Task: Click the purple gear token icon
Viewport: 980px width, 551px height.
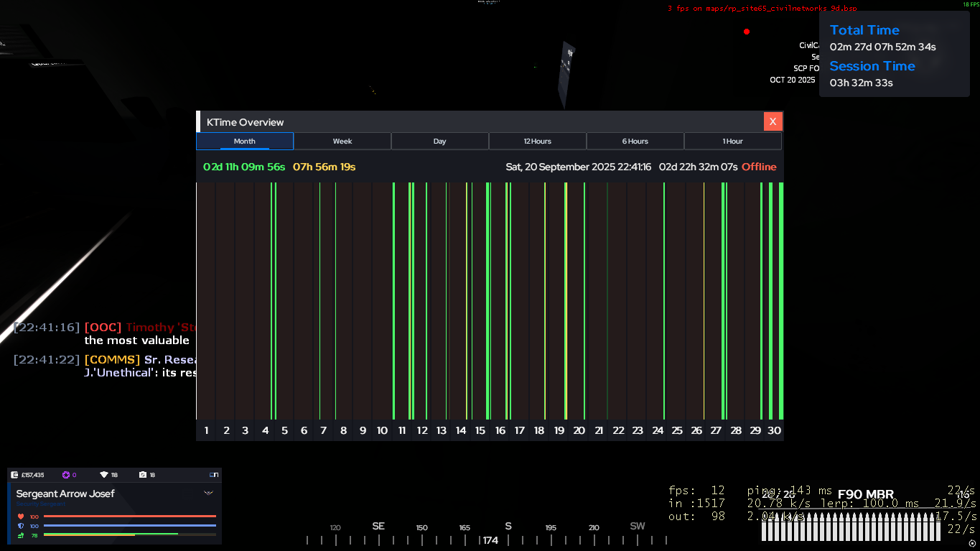Action: point(66,475)
